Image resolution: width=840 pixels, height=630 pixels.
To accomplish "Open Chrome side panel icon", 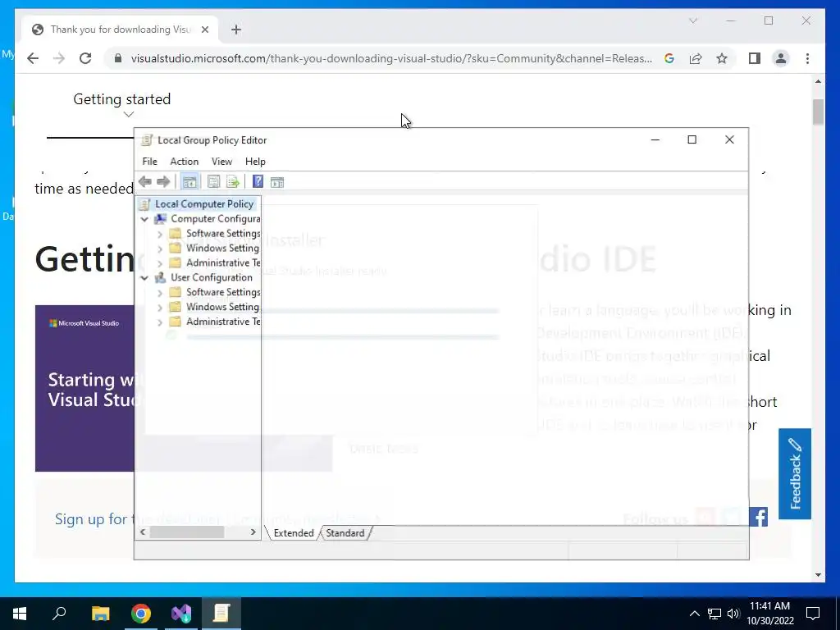I will [755, 58].
